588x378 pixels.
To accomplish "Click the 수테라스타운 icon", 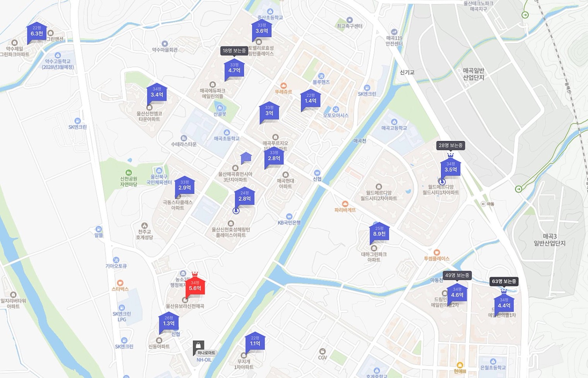I will click(184, 138).
